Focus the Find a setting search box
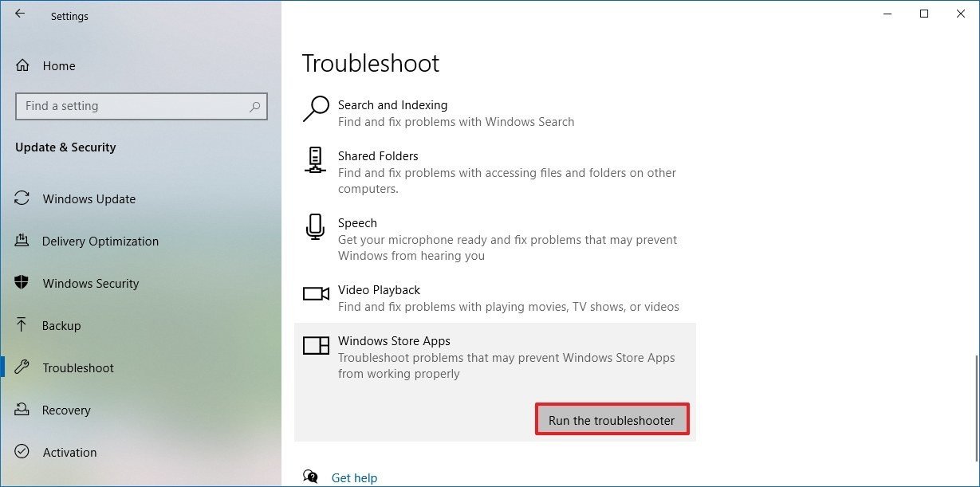The image size is (980, 487). pyautogui.click(x=141, y=106)
